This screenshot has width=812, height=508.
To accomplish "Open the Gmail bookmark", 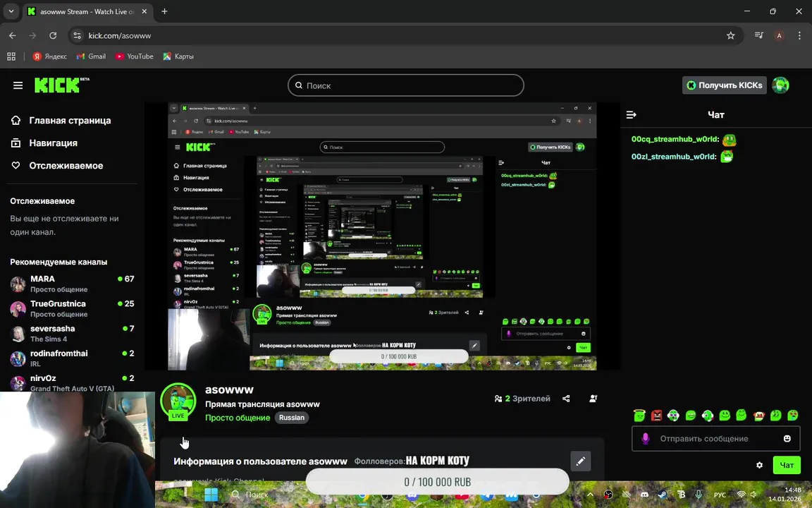I will 91,56.
